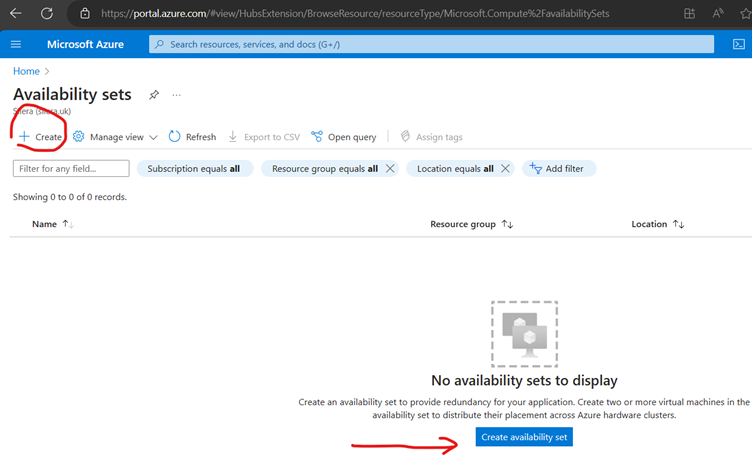Follow the Home breadcrumb link
Screen dimensions: 752x456
tap(26, 71)
